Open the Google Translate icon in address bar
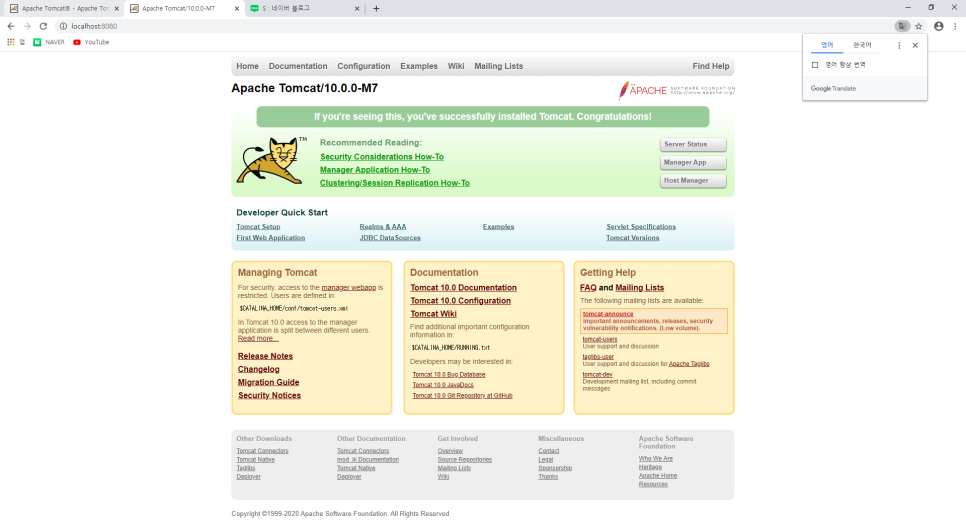The width and height of the screenshot is (966, 523). tap(902, 26)
